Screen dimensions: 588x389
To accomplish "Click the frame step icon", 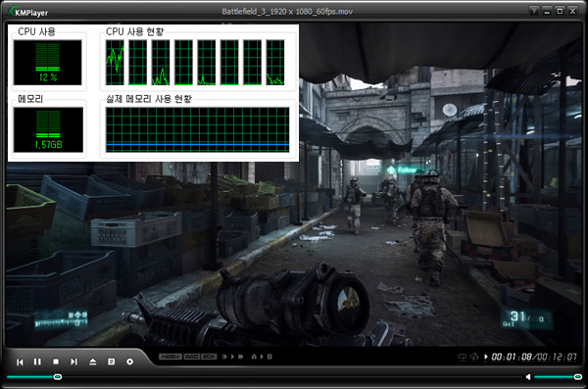I will [224, 357].
